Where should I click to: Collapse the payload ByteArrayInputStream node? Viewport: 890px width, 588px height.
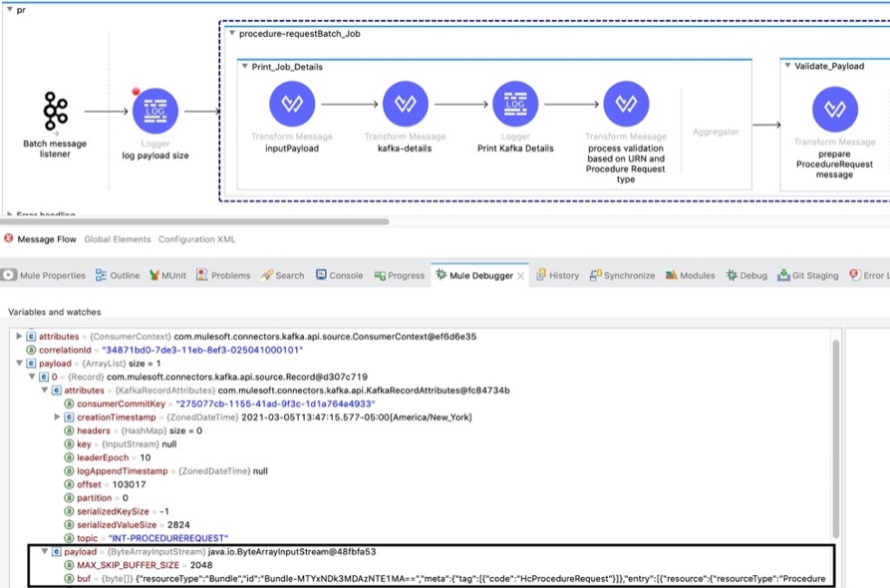pyautogui.click(x=44, y=551)
